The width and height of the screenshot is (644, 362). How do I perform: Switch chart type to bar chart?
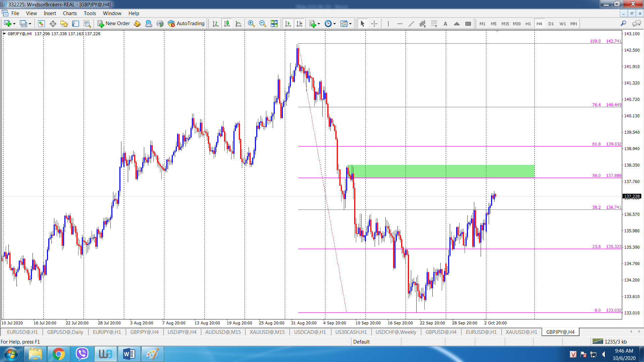(x=215, y=23)
